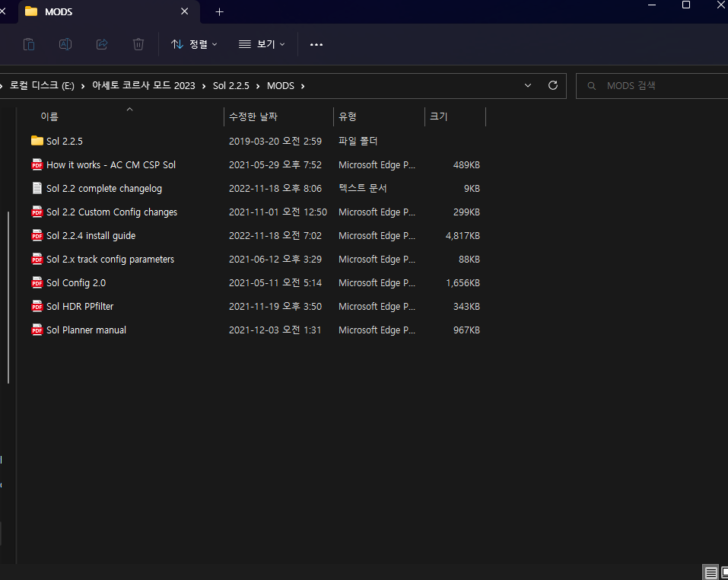
Task: Click the 4,817KB size cell
Action: (463, 236)
